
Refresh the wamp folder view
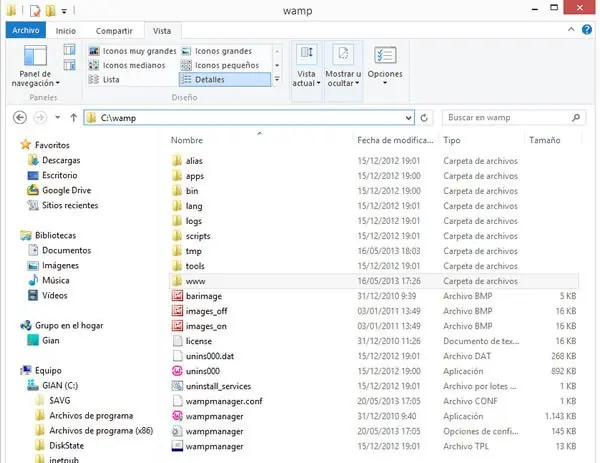click(x=424, y=118)
